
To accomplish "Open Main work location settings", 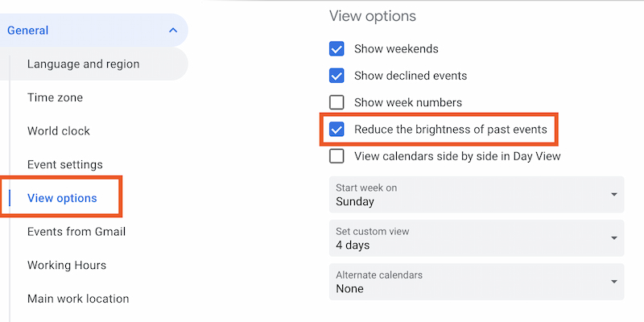I will coord(78,299).
